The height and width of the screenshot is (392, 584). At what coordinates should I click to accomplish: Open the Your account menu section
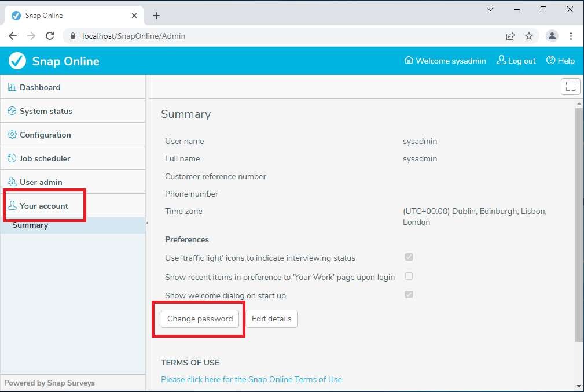44,206
